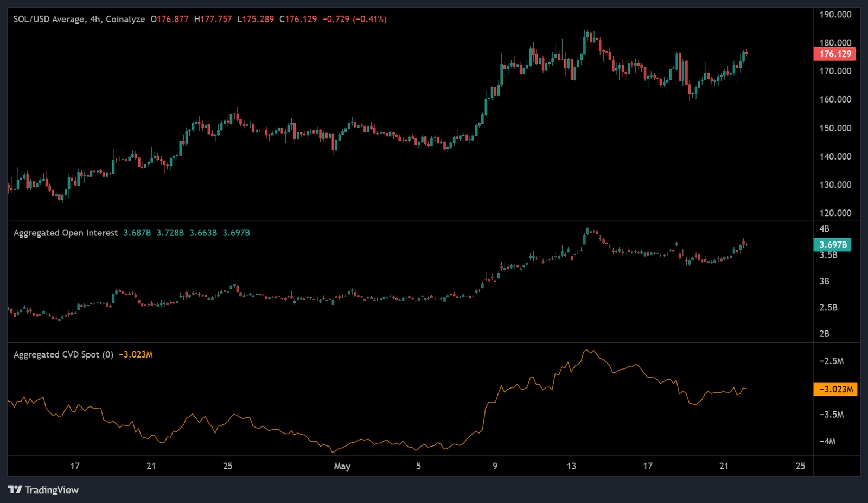868x503 pixels.
Task: Select the green 3.697B open interest tag
Action: [833, 245]
